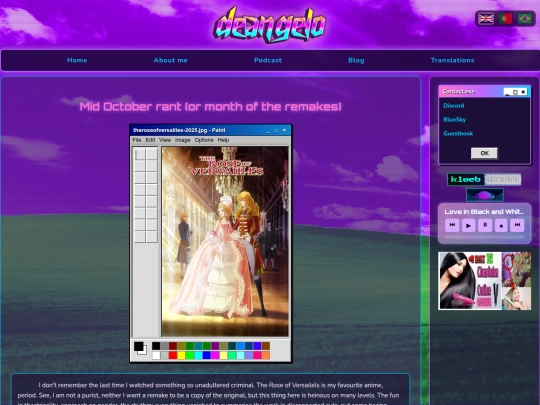This screenshot has width=540, height=405.
Task: Select the white swatch in palette bottom row
Action: [x=156, y=355]
